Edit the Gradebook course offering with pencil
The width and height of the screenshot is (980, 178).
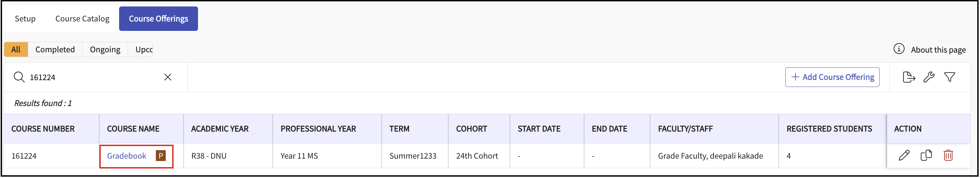(x=904, y=155)
